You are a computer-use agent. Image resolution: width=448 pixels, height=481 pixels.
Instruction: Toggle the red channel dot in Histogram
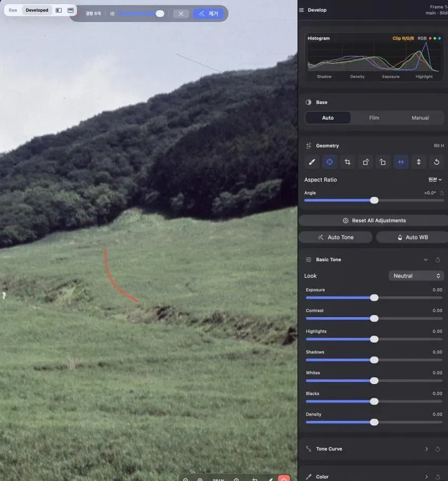tap(430, 38)
